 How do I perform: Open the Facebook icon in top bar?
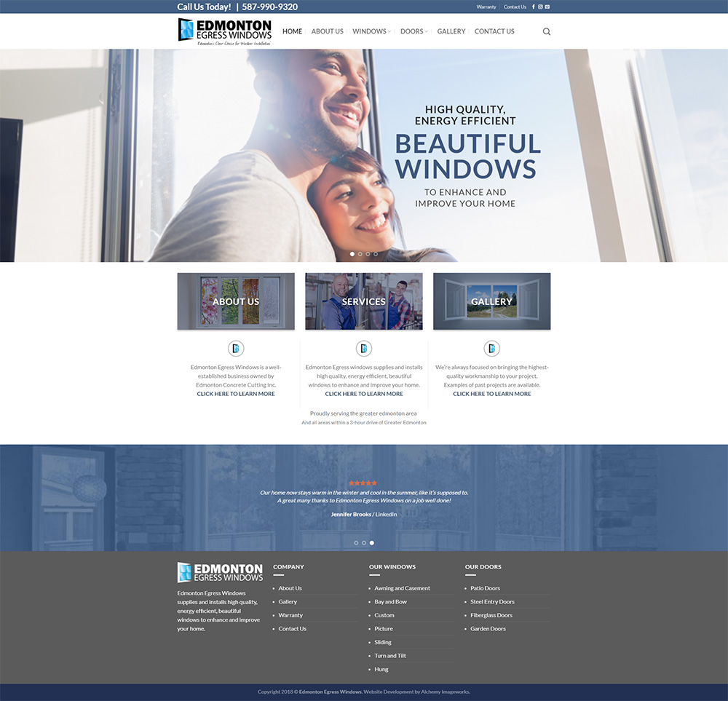[534, 7]
